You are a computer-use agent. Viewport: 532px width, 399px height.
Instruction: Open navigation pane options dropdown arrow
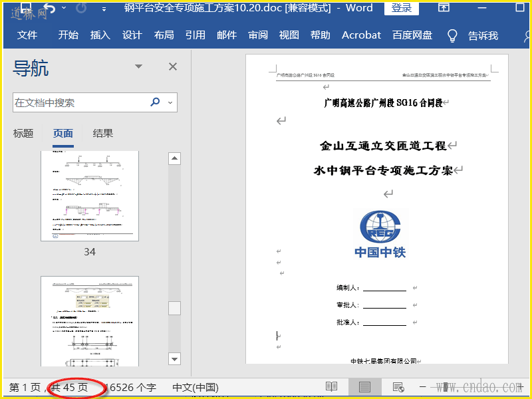click(138, 66)
